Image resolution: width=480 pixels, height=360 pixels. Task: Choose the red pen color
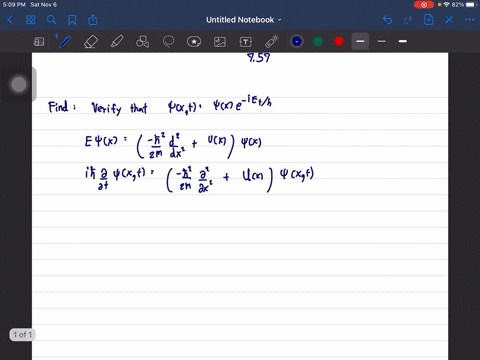tap(339, 41)
